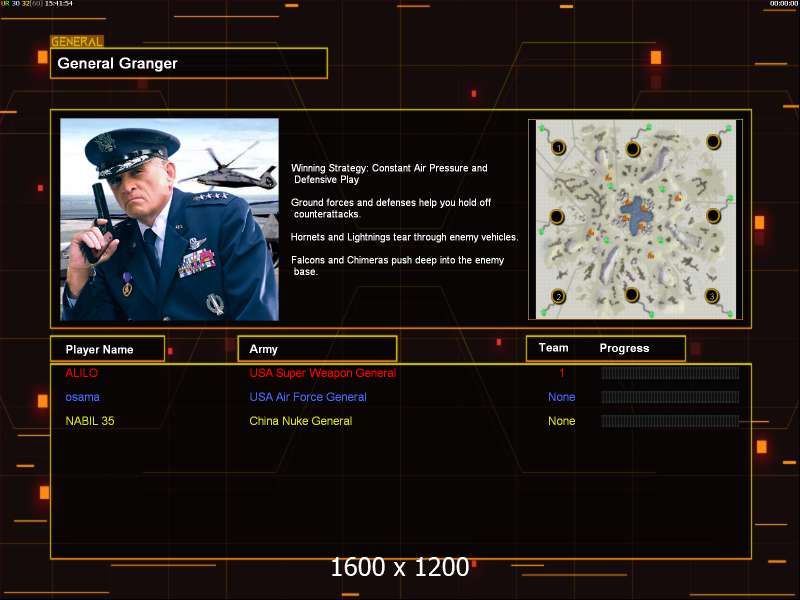Click team value None for osama
Image resolution: width=800 pixels, height=600 pixels.
561,397
